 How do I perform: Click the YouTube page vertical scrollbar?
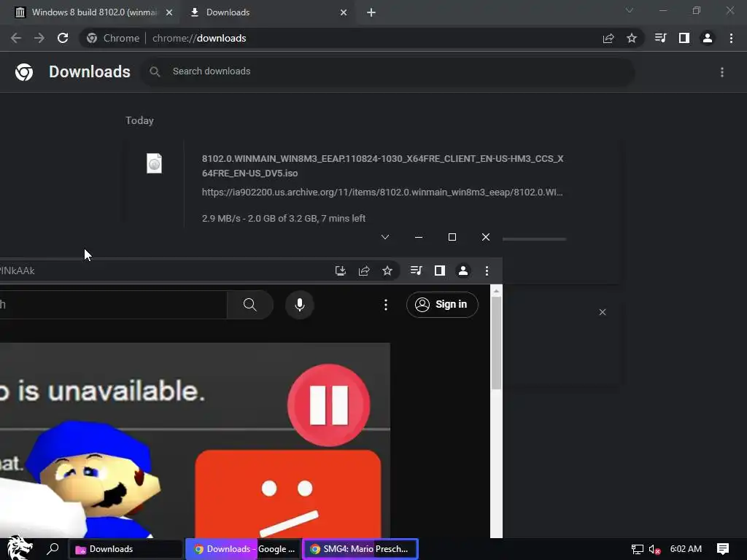[496, 343]
